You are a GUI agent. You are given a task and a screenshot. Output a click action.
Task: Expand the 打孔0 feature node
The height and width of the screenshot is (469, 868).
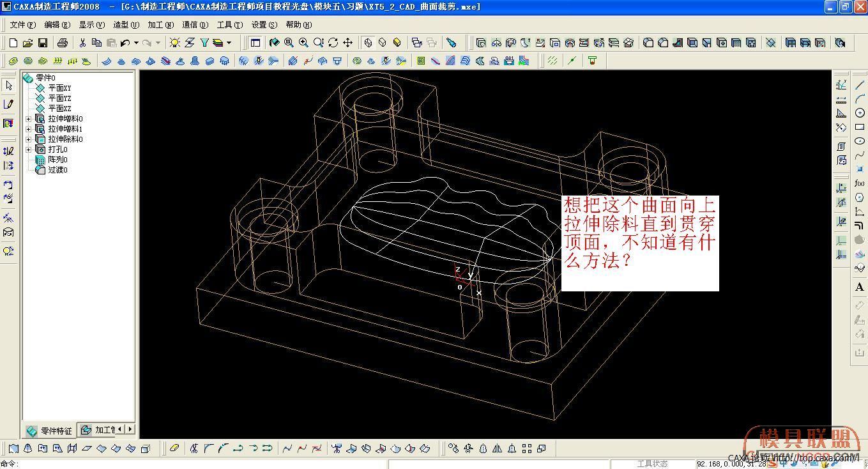28,150
